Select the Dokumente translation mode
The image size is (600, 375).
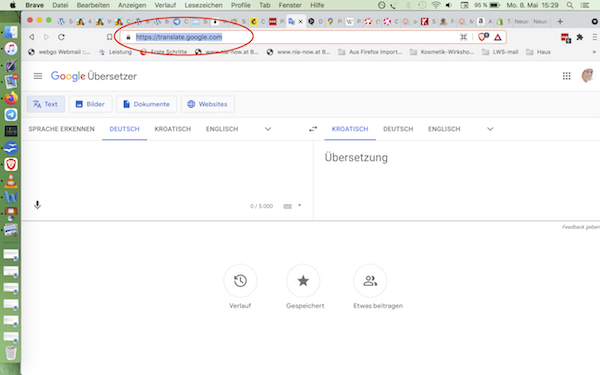pos(146,104)
